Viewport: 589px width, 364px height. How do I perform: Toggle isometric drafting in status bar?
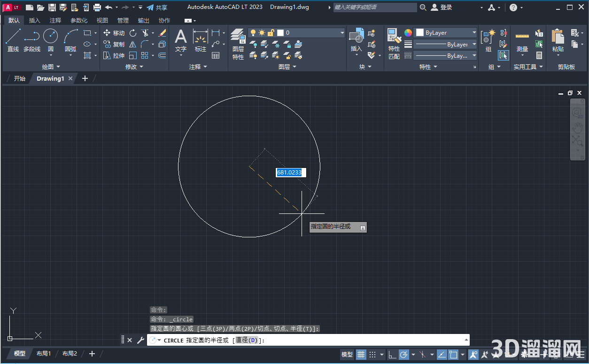[x=422, y=354]
